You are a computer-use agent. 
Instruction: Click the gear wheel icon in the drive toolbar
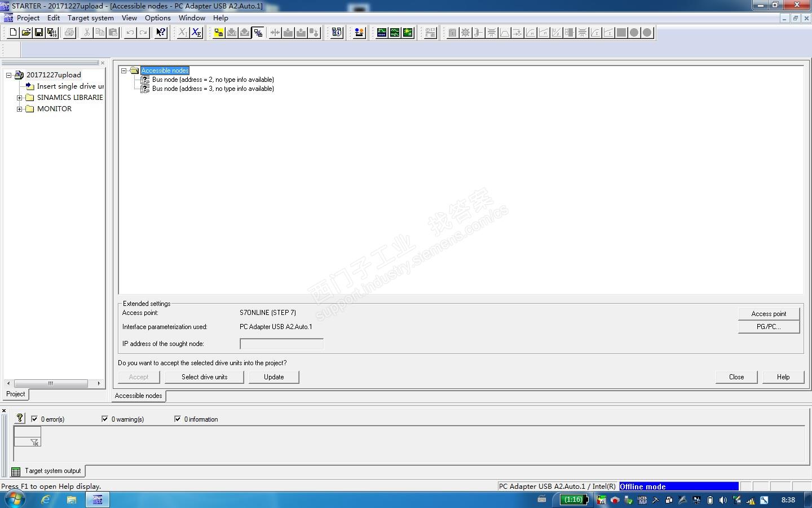(465, 33)
